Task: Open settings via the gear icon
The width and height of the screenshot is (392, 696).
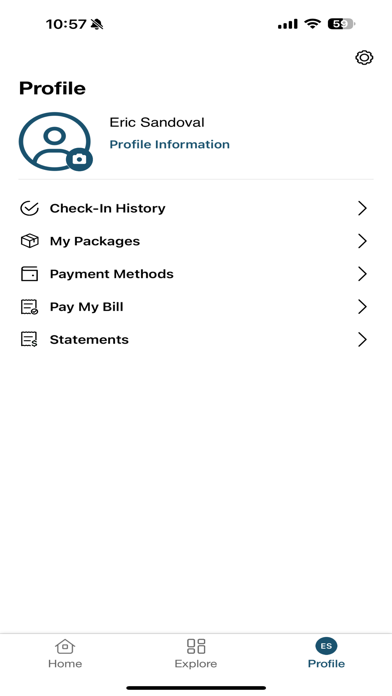Action: pos(364,58)
